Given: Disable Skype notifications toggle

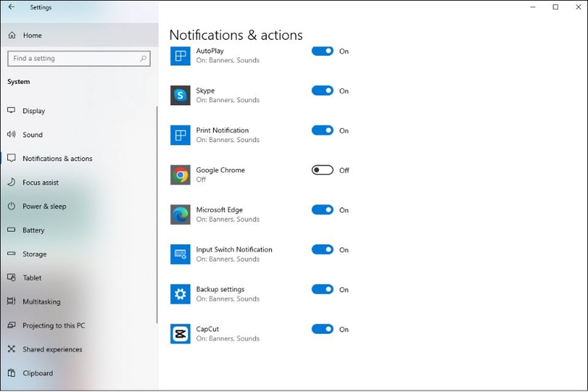Looking at the screenshot, I should coord(323,90).
